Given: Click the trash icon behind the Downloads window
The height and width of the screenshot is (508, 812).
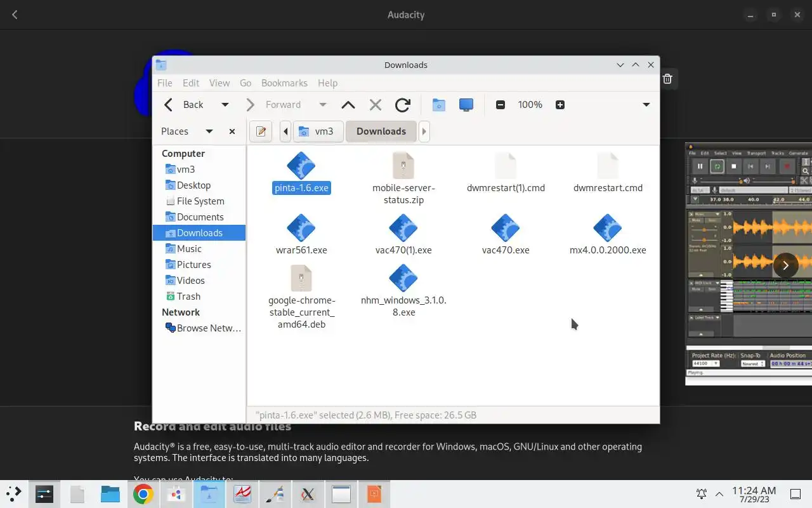Looking at the screenshot, I should 667,79.
